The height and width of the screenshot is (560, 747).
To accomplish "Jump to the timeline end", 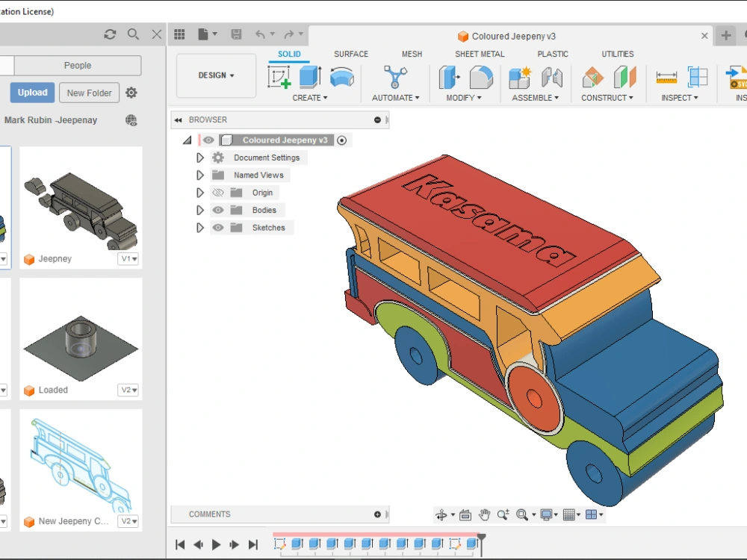I will 253,544.
